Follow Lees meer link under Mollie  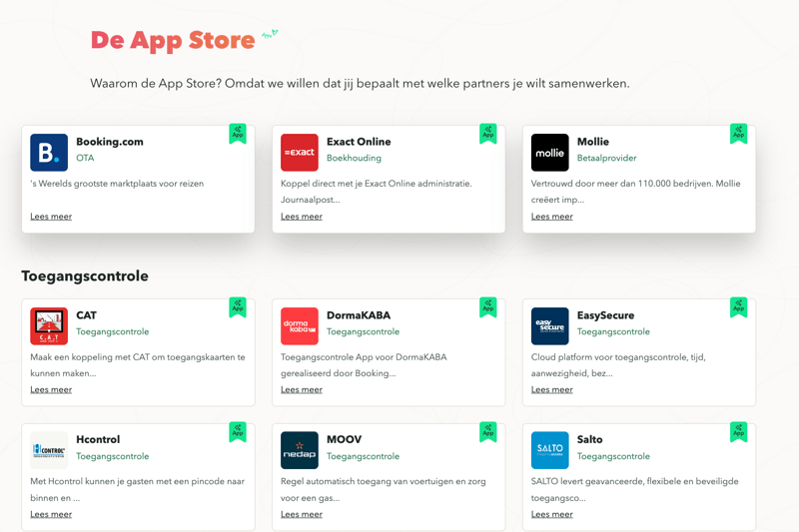[x=552, y=217]
